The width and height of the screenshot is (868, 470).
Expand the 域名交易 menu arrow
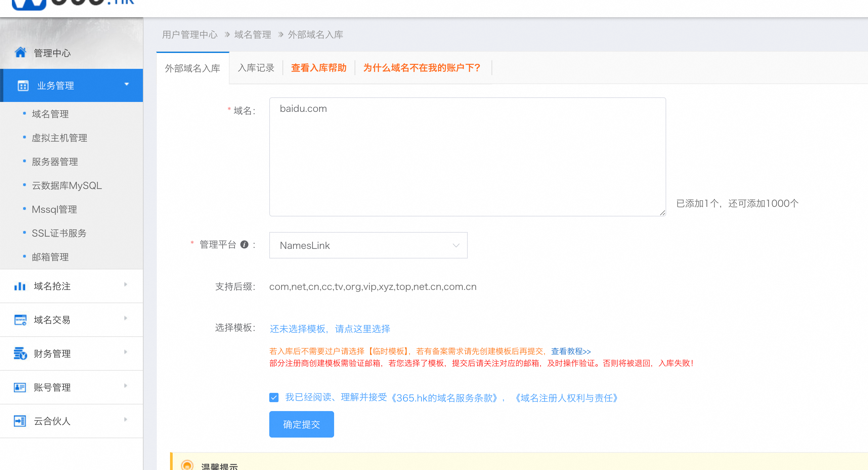(x=126, y=318)
